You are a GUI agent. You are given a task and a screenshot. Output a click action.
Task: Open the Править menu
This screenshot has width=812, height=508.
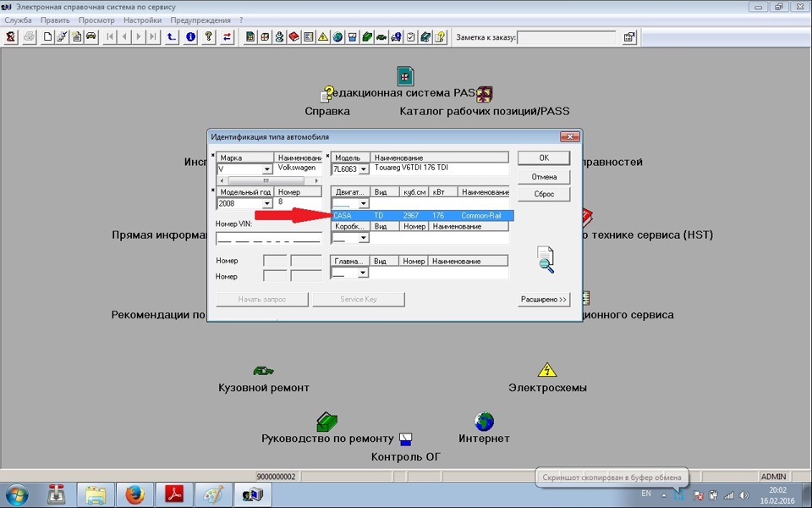click(55, 20)
